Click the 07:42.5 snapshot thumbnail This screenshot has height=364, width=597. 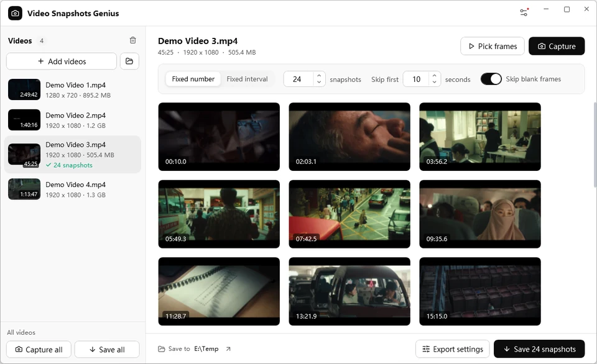[349, 214]
